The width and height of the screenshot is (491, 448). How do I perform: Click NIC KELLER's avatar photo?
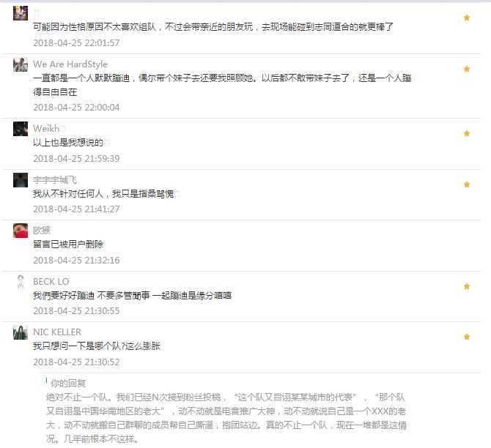(21, 332)
